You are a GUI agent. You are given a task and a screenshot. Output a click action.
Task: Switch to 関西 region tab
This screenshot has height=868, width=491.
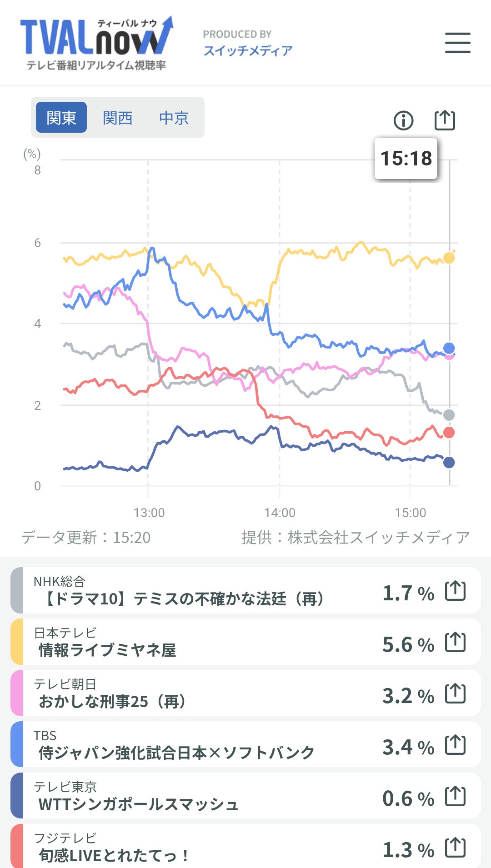point(117,118)
